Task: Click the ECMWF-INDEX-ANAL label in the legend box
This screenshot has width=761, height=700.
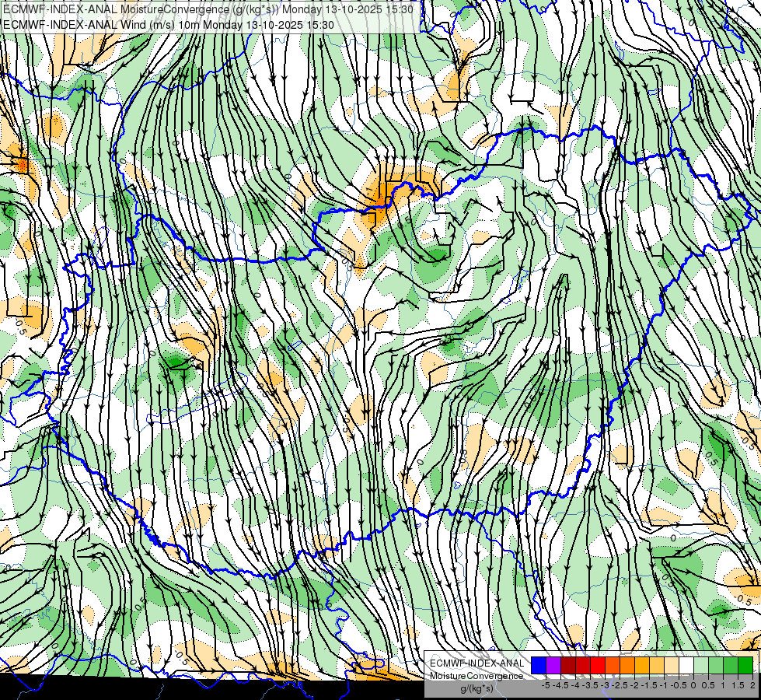Action: pos(476,663)
